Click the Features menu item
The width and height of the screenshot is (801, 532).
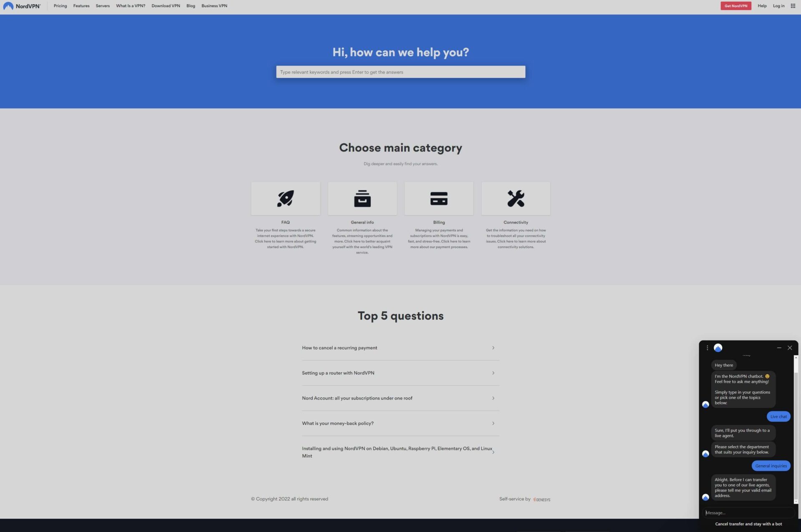point(81,5)
